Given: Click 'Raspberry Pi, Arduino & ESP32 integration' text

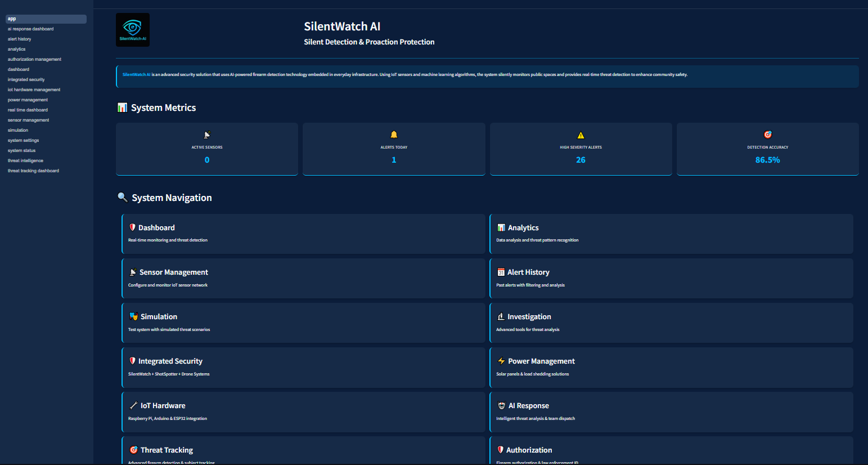Looking at the screenshot, I should (x=168, y=418).
